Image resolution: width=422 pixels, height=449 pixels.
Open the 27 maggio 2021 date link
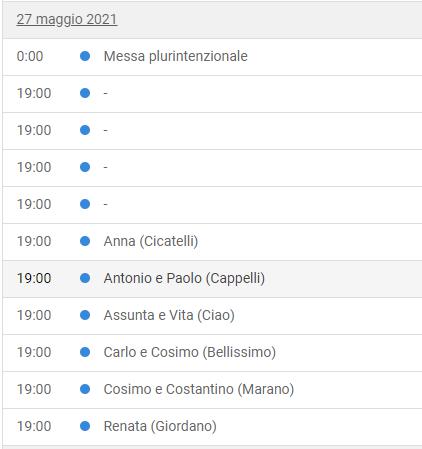(67, 19)
